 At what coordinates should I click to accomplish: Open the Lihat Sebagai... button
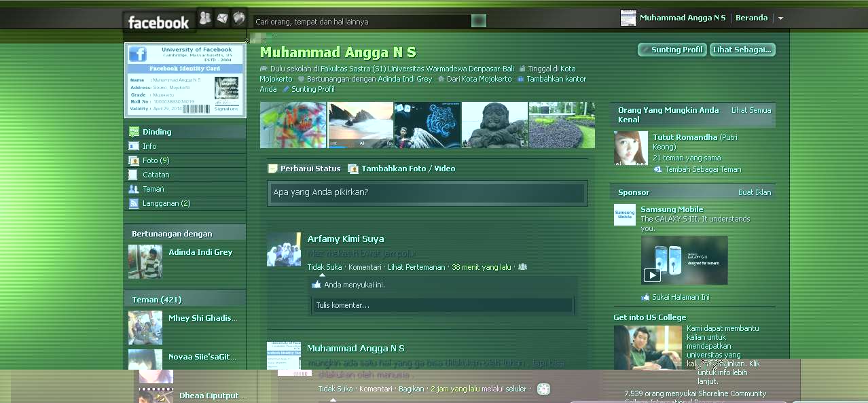click(x=742, y=50)
